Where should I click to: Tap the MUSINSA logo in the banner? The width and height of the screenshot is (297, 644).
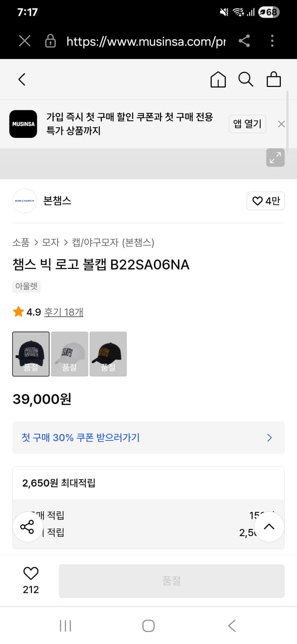[23, 124]
